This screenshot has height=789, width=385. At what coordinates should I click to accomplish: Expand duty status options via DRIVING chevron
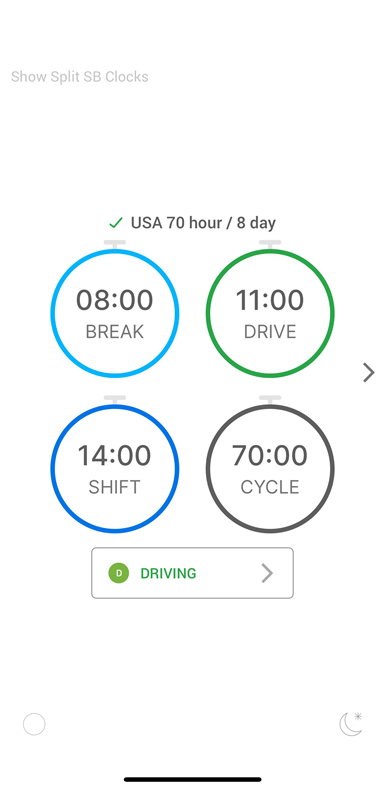coord(267,573)
